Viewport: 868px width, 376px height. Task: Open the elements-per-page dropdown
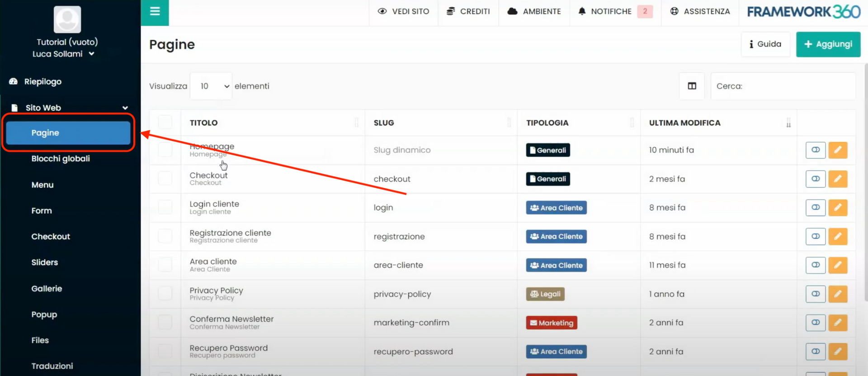point(211,86)
